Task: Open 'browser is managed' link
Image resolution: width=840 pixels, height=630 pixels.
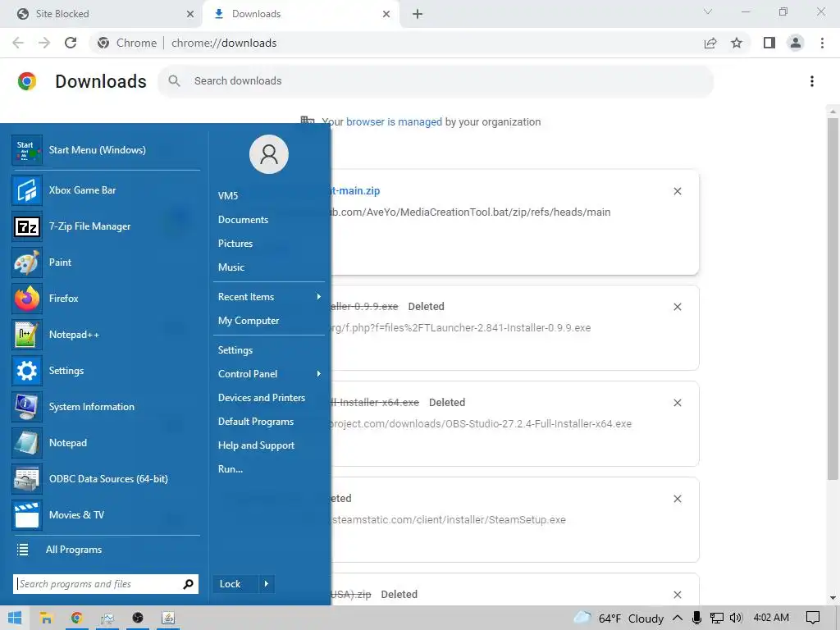Action: [394, 121]
